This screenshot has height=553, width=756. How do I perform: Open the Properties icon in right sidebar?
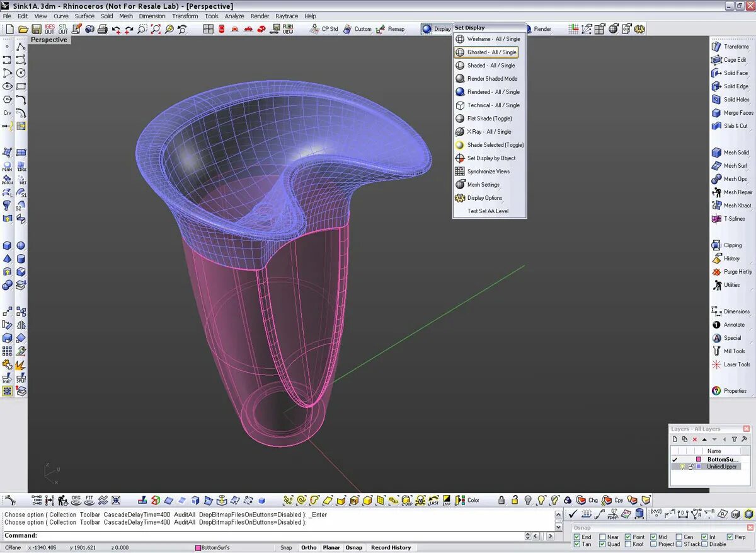716,391
